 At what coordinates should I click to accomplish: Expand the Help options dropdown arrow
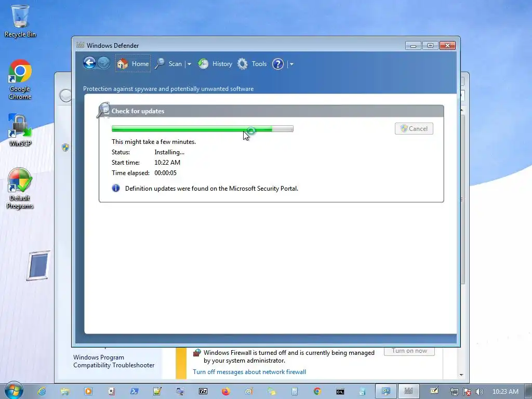click(291, 64)
